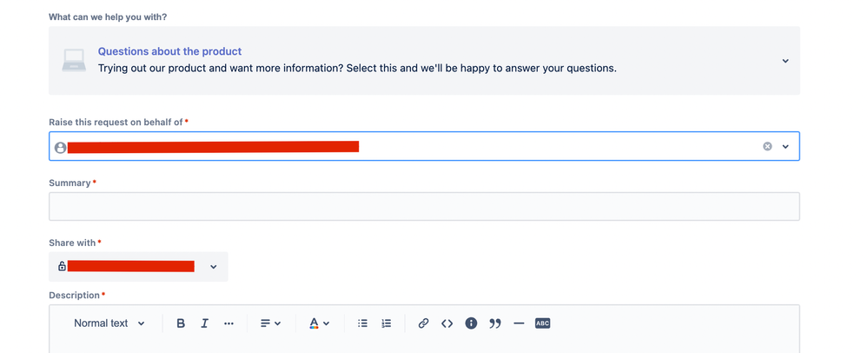Open the text color picker
Image resolution: width=868 pixels, height=353 pixels.
(319, 323)
